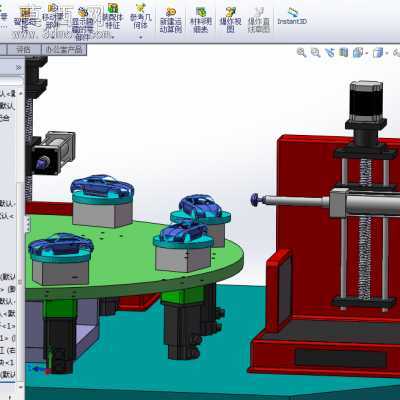Click the Previous View icon
This screenshot has width=400, height=400.
330,53
